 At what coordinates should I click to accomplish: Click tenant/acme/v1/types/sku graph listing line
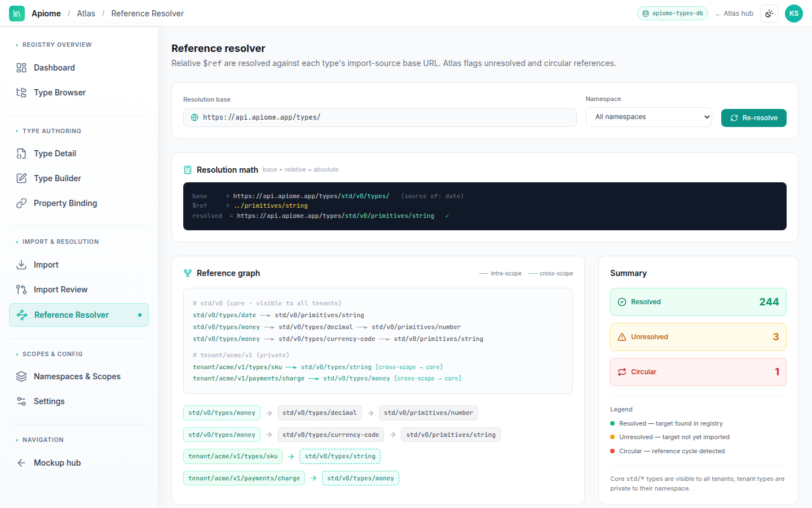[317, 367]
